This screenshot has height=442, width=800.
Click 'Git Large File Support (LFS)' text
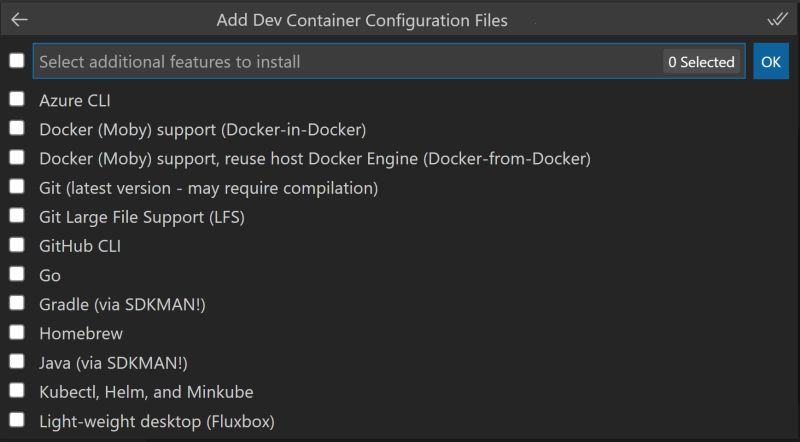(142, 217)
